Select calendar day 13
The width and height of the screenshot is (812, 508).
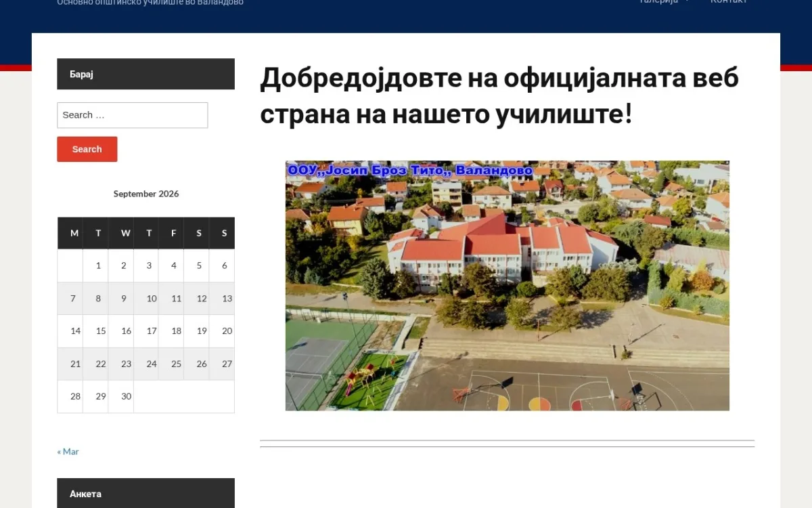[x=222, y=298]
